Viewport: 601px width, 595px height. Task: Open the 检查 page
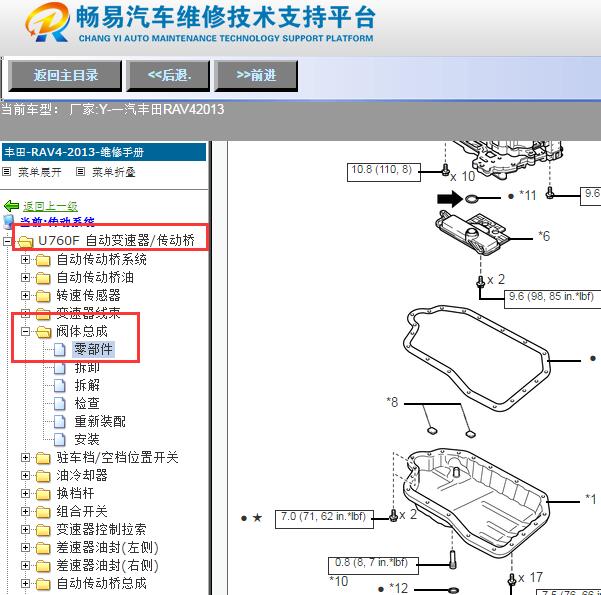click(x=87, y=404)
